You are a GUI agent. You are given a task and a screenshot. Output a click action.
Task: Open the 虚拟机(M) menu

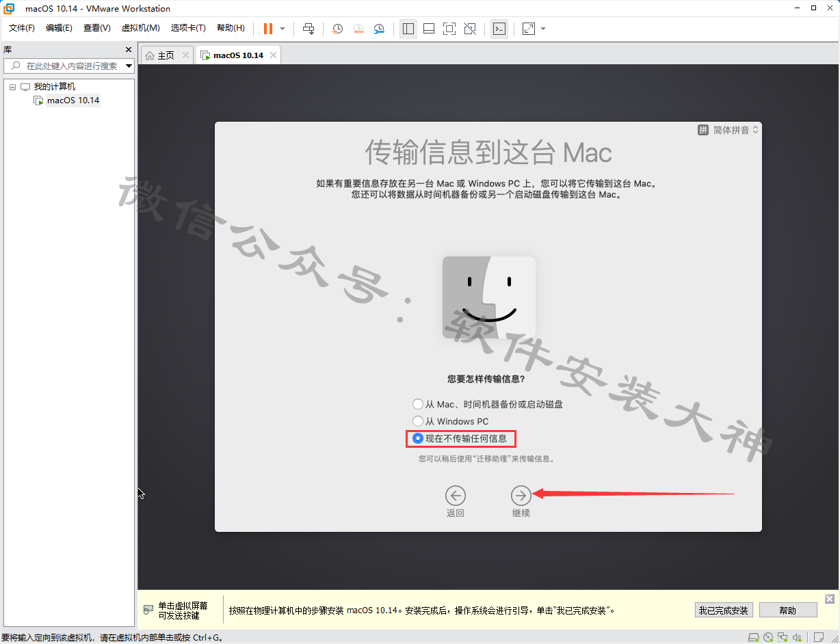pyautogui.click(x=140, y=28)
